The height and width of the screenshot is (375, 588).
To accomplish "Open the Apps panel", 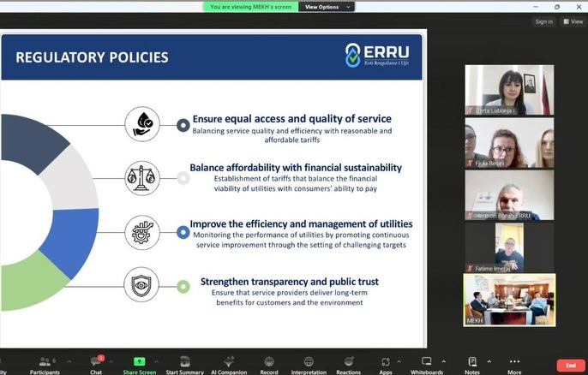I will click(386, 364).
